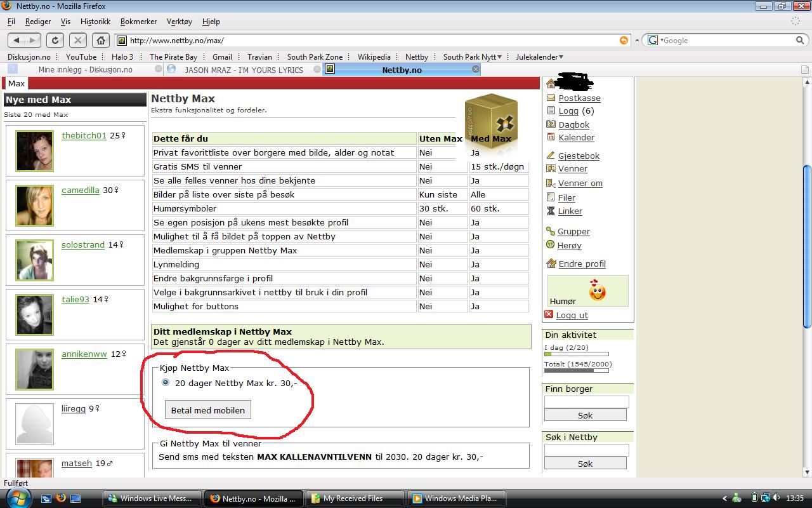Open the Historikk menu
The image size is (812, 508).
click(95, 21)
